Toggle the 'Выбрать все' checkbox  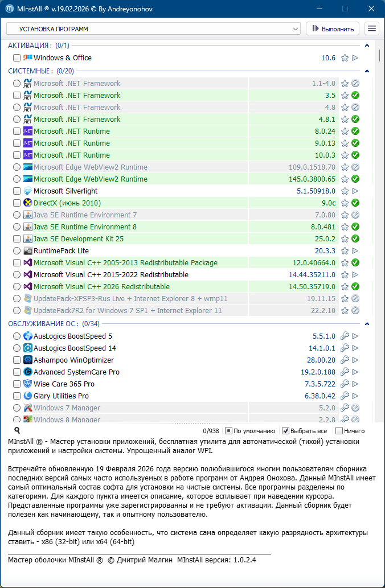pos(286,431)
